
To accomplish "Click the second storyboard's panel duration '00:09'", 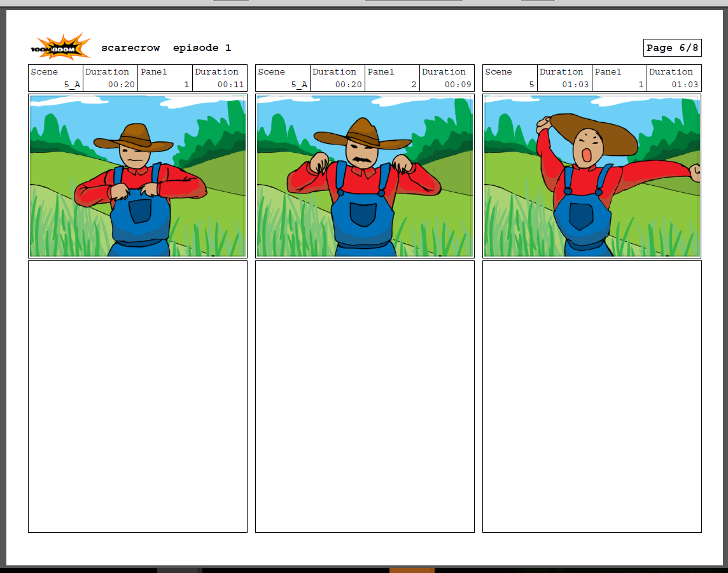I will click(458, 85).
